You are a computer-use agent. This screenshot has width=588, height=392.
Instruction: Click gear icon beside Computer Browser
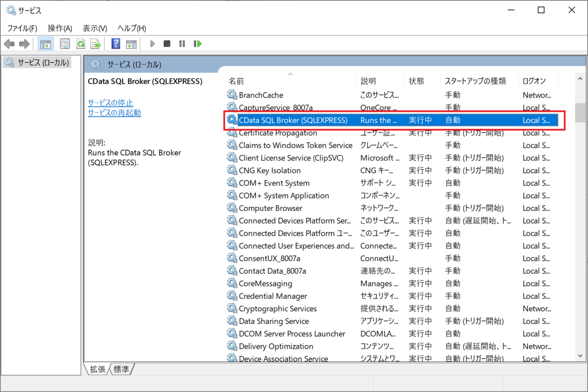[x=232, y=208]
